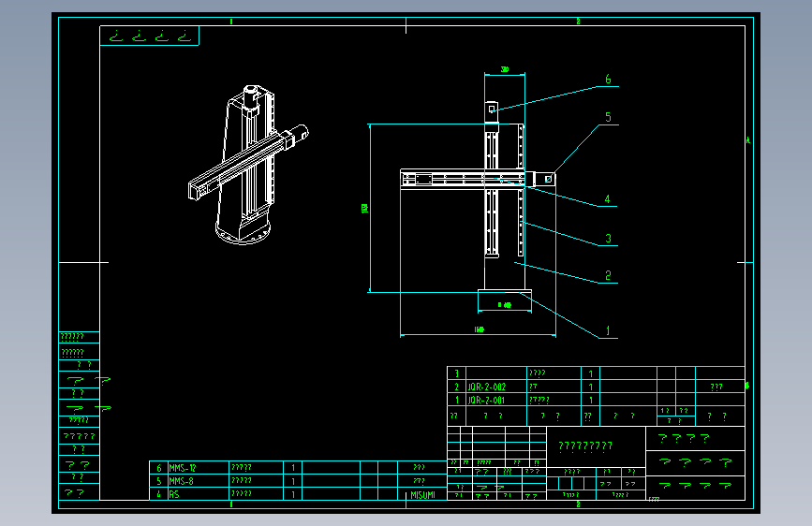
Task: Select quantity 1 in the JQR-2-002 row
Action: 590,387
